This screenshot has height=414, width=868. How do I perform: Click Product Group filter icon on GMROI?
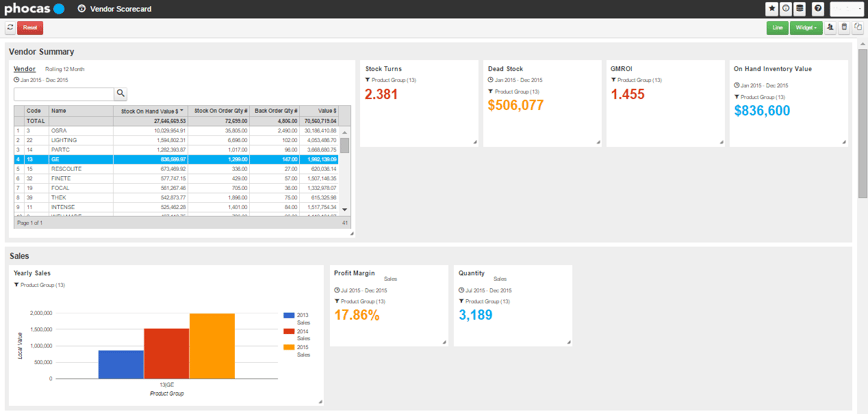(613, 80)
